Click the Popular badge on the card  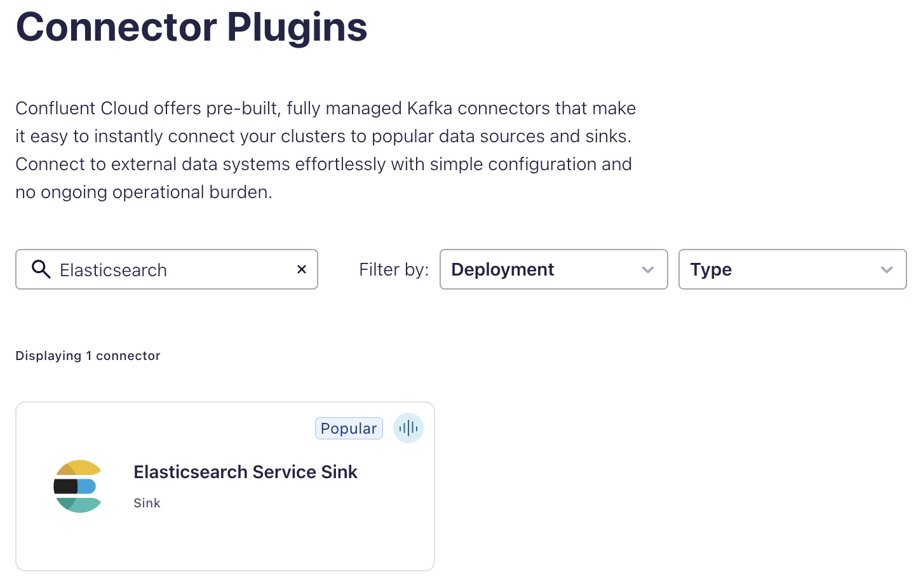click(349, 429)
